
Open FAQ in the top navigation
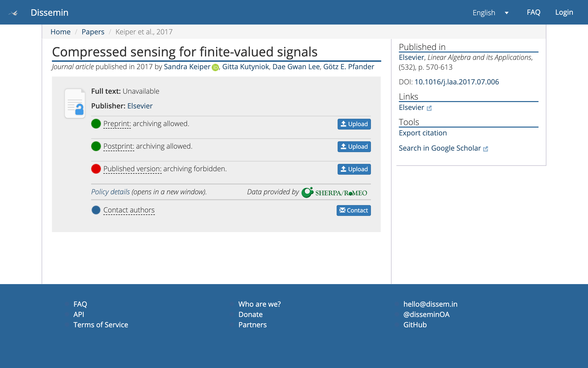pyautogui.click(x=533, y=12)
